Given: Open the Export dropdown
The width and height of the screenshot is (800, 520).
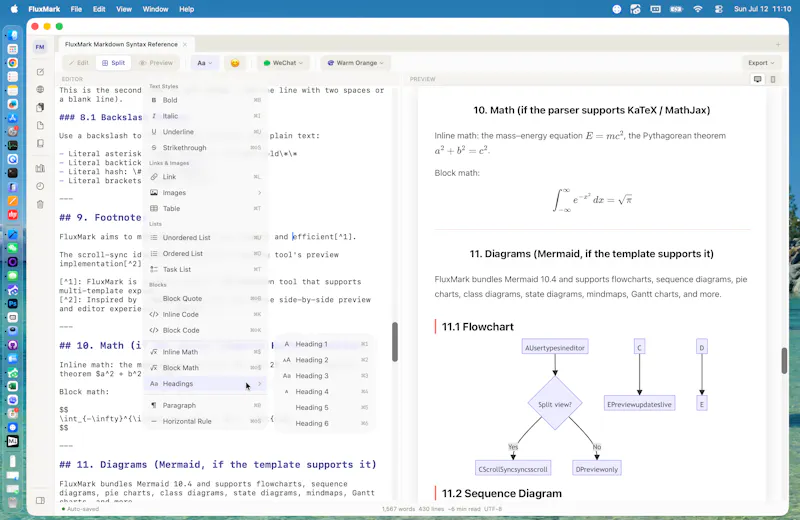Looking at the screenshot, I should tap(761, 63).
